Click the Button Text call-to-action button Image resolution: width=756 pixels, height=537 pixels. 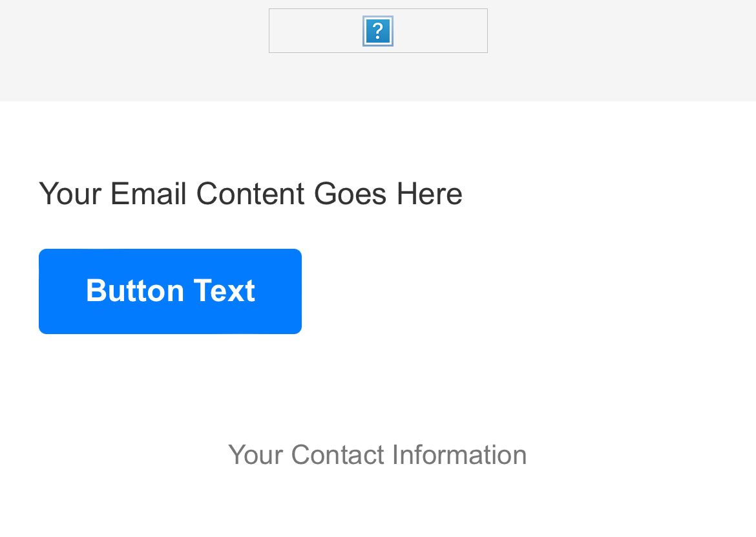click(x=170, y=291)
